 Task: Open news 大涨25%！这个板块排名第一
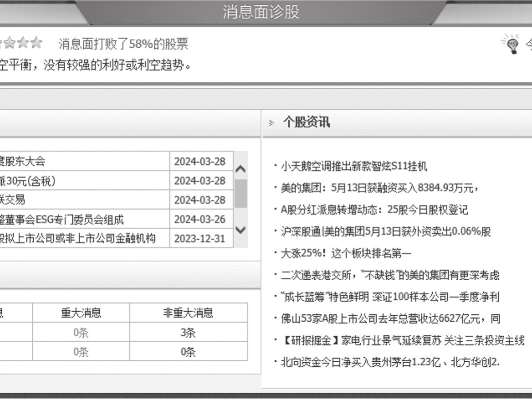[x=346, y=254]
